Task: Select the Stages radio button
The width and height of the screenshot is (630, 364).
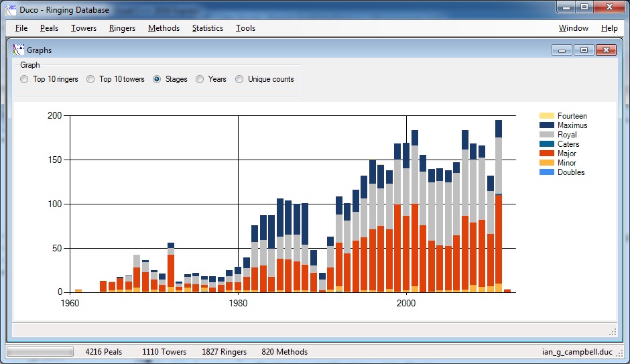Action: 157,79
